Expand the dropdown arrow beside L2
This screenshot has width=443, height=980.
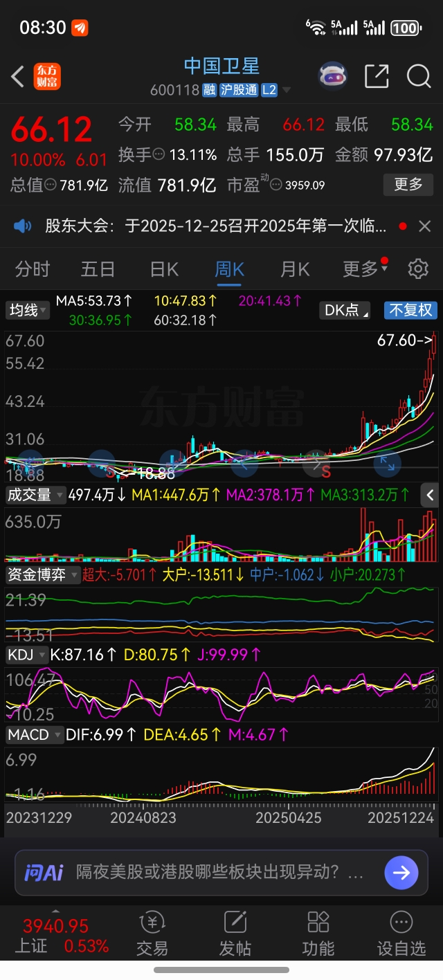coord(287,91)
